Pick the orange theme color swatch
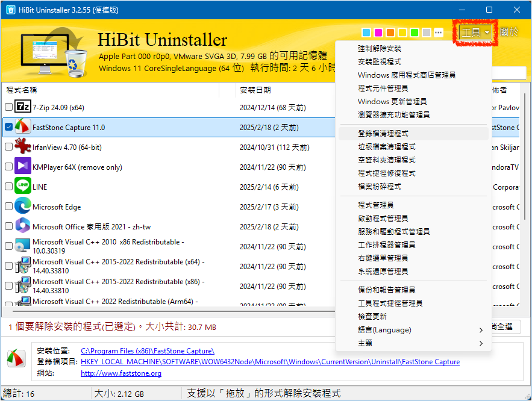Image resolution: width=532 pixels, height=401 pixels. 390,33
